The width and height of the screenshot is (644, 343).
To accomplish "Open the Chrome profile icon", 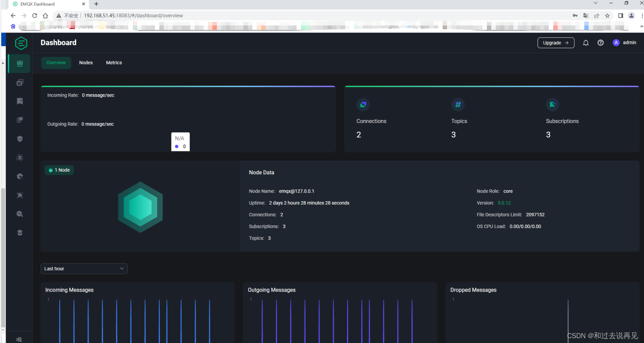I will [631, 16].
